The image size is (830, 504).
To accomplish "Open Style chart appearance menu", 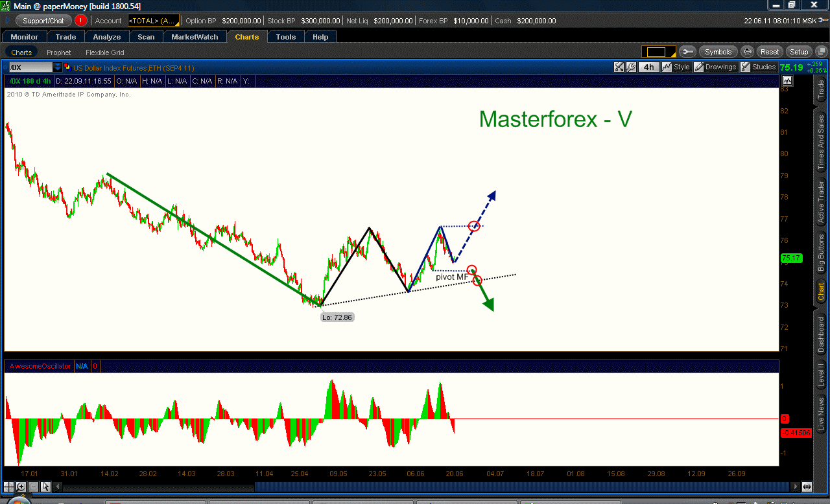I will (676, 67).
